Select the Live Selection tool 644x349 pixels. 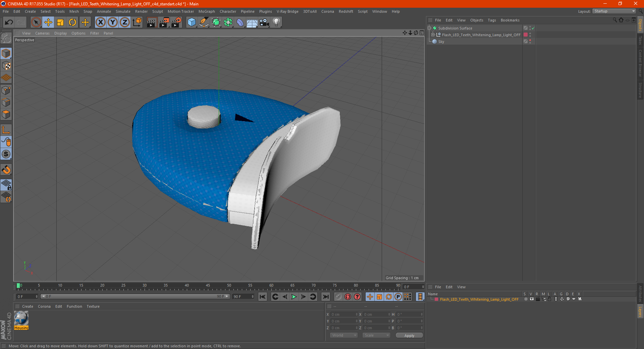coord(36,22)
